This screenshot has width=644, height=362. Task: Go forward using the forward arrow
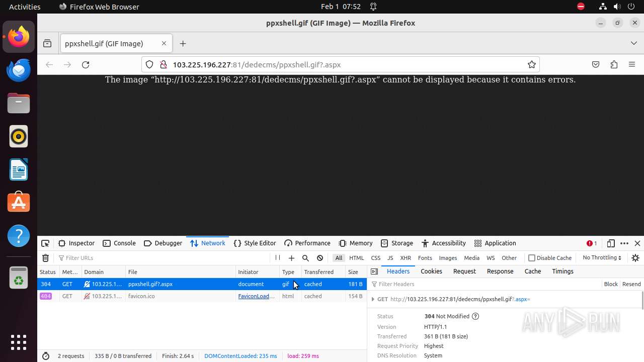[67, 64]
